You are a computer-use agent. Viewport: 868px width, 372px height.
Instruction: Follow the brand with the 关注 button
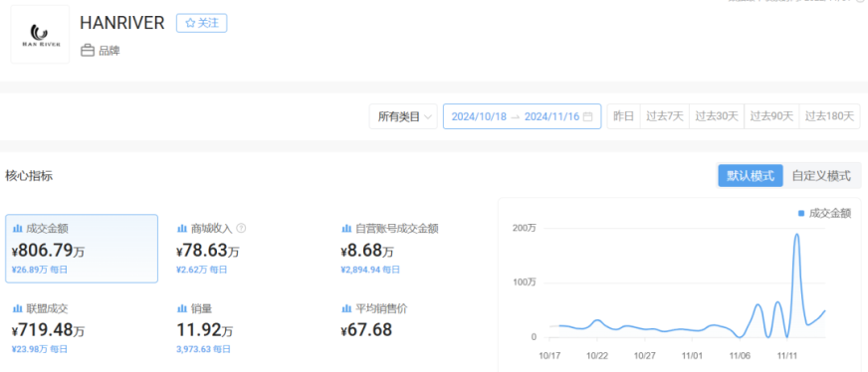pyautogui.click(x=201, y=23)
